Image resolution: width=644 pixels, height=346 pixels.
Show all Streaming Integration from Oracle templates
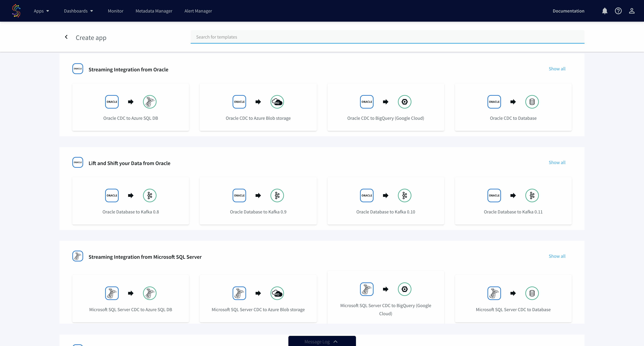[x=557, y=69]
